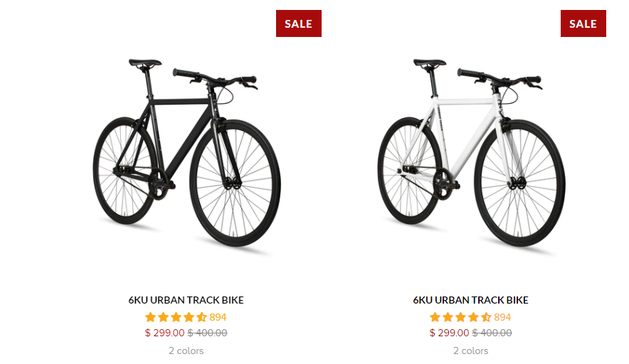Click the third rating star under the black bike

pyautogui.click(x=176, y=317)
